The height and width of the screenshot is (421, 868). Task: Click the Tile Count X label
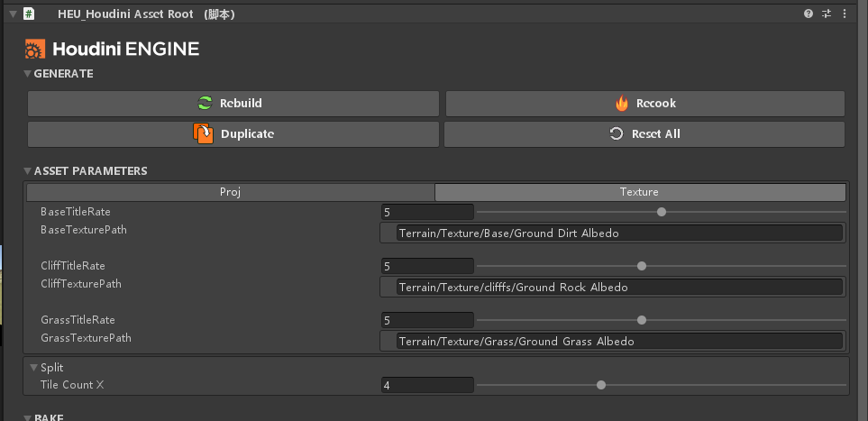click(72, 384)
